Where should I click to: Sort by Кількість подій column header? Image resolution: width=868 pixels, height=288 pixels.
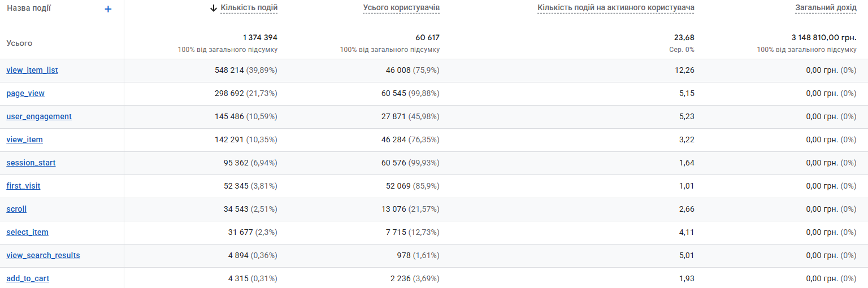coord(249,8)
